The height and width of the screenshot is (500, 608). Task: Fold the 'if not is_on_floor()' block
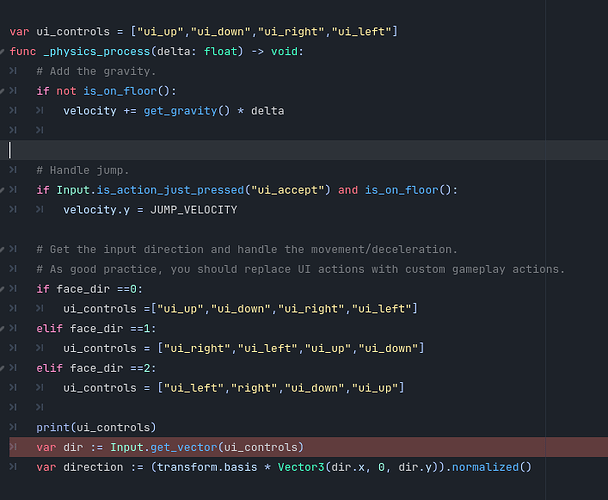click(x=2, y=91)
